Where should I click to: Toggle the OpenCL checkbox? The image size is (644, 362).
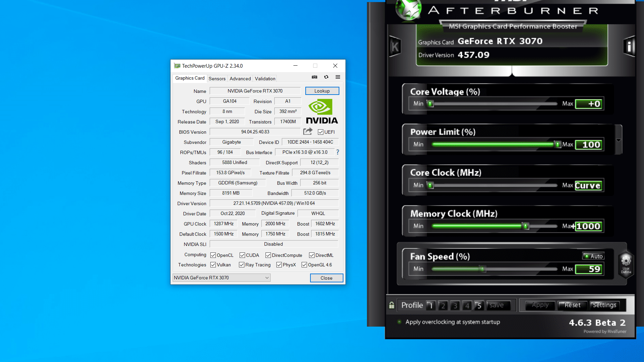click(x=213, y=255)
